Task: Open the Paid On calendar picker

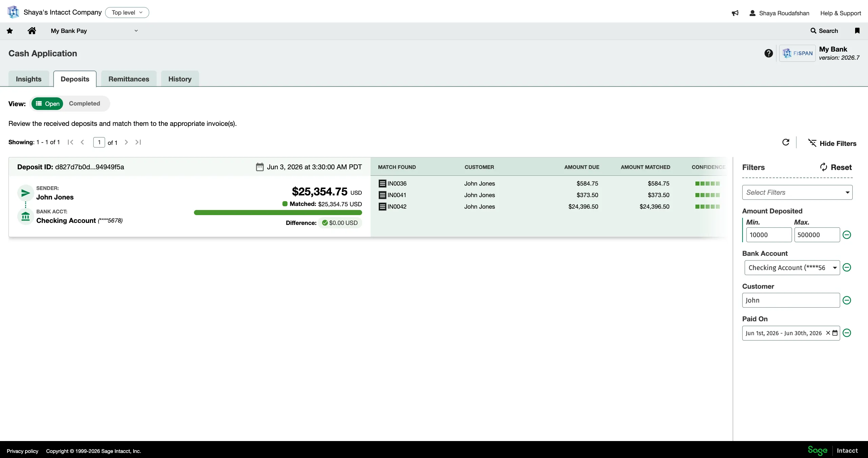Action: (x=835, y=333)
